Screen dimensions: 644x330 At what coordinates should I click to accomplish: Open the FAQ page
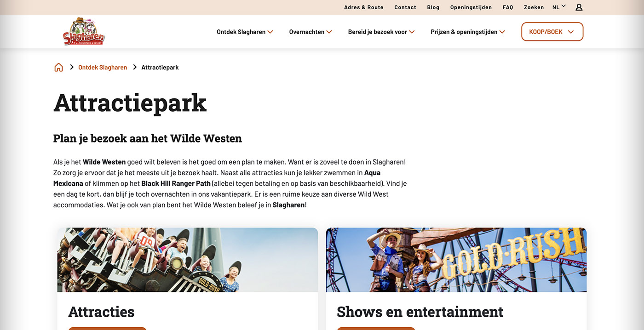508,7
